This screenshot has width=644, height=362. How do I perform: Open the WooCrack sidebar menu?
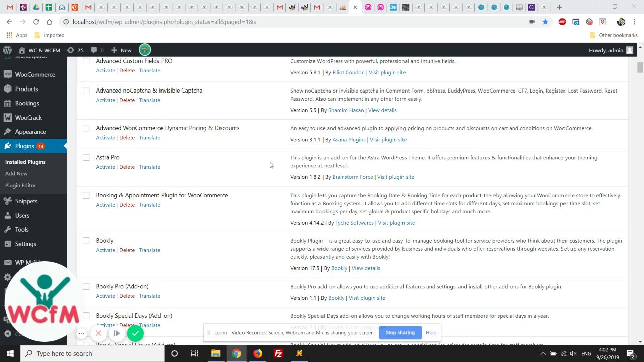(33, 117)
